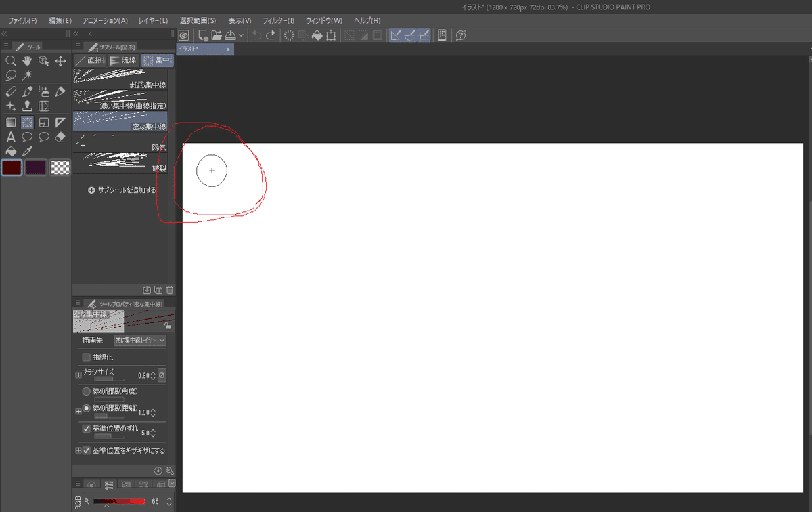
Task: Open ファイル(F) menu
Action: point(22,20)
